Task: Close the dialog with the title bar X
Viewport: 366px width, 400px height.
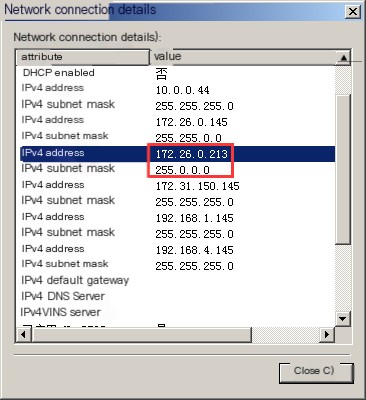Action: coord(352,12)
